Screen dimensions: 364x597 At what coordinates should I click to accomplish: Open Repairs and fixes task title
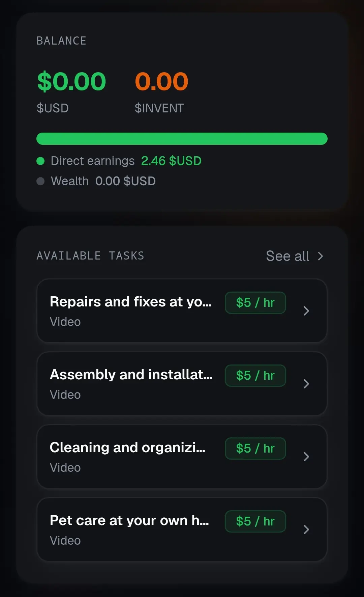coord(131,302)
